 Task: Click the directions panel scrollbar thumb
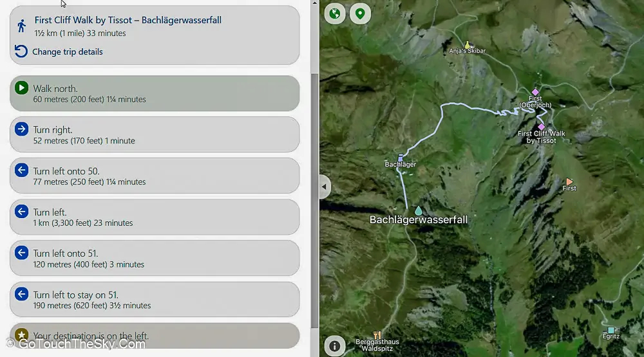click(315, 201)
